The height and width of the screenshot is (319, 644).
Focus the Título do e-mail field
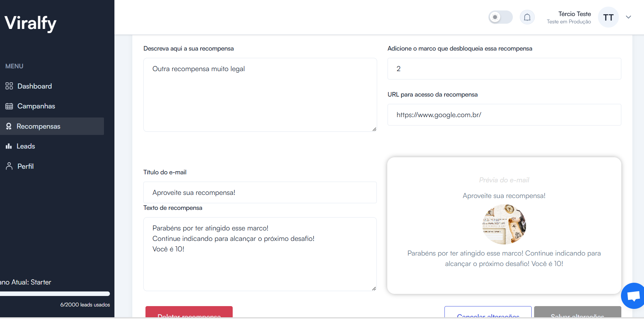[260, 192]
